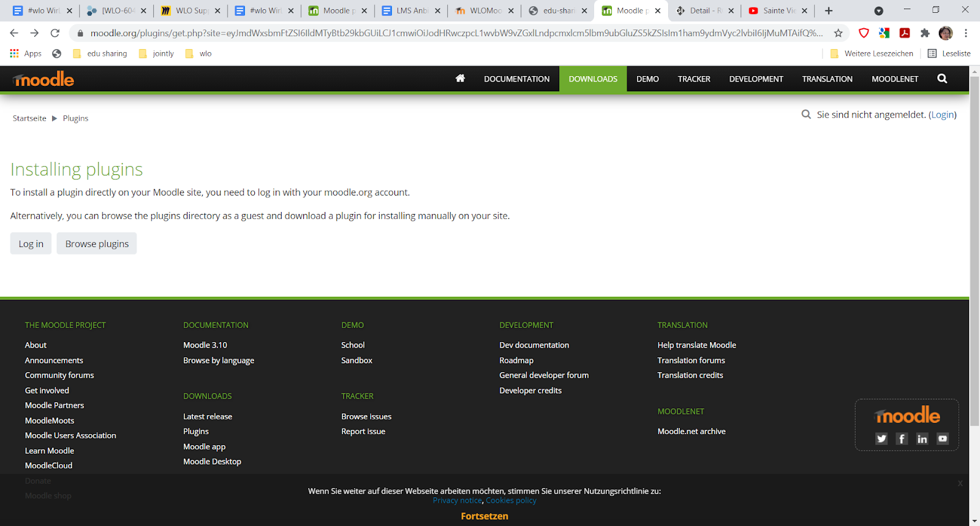The height and width of the screenshot is (526, 980).
Task: Click the address bar URL
Action: pyautogui.click(x=456, y=33)
